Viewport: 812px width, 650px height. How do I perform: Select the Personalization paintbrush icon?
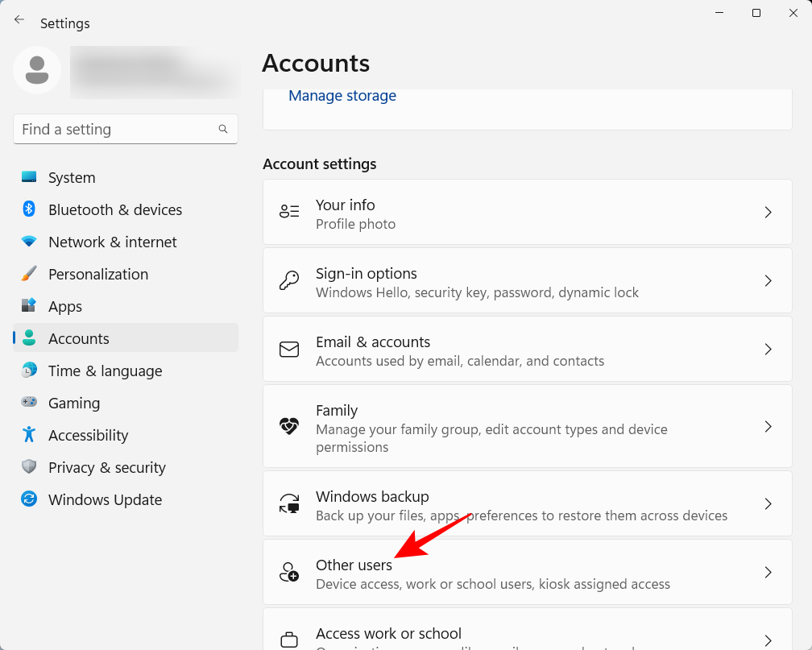pos(28,274)
